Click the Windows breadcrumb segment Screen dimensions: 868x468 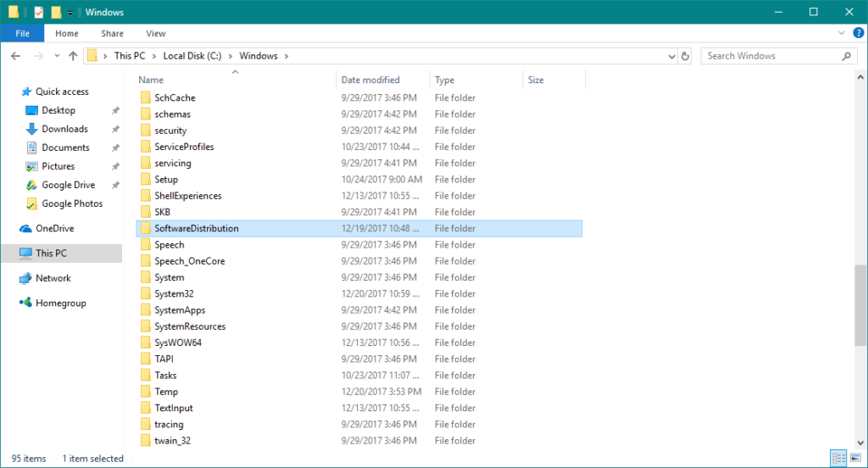pyautogui.click(x=259, y=56)
